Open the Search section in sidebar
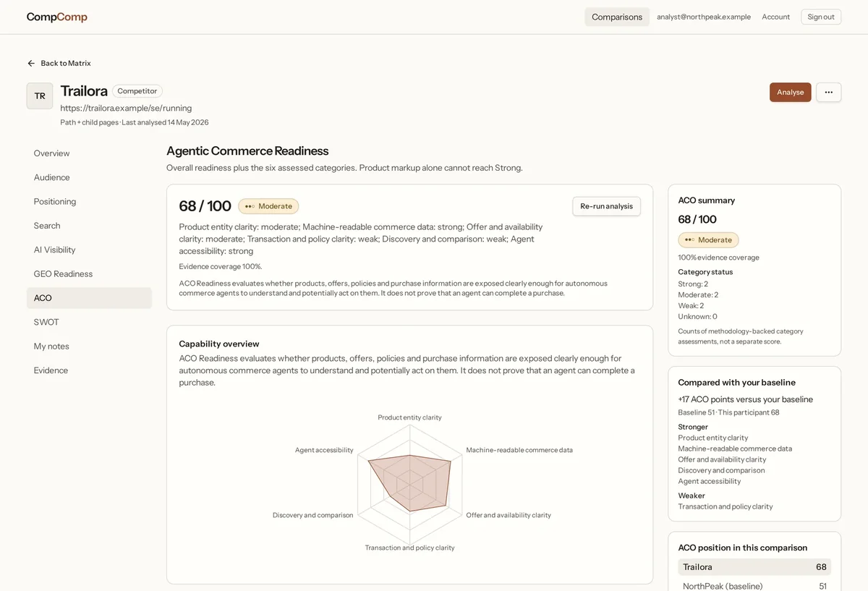The image size is (868, 591). point(89,226)
